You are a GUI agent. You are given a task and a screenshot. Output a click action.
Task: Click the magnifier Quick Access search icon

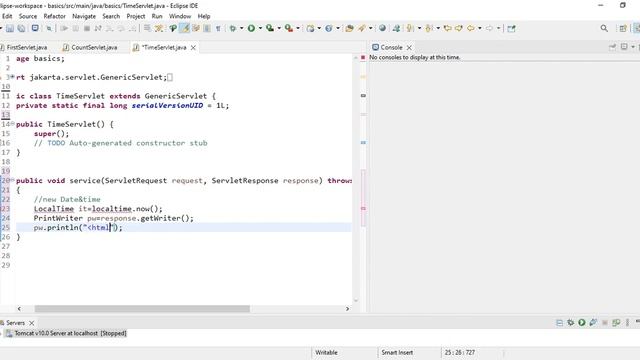(604, 28)
